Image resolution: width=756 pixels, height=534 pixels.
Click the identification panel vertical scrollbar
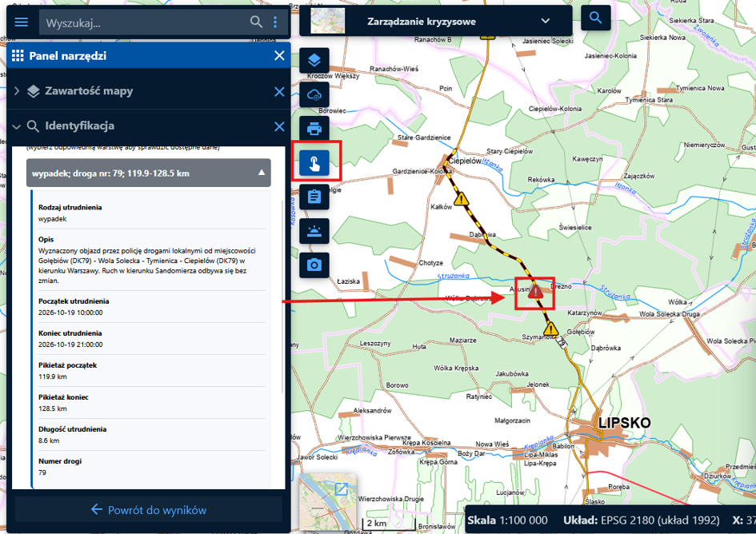pos(283,297)
